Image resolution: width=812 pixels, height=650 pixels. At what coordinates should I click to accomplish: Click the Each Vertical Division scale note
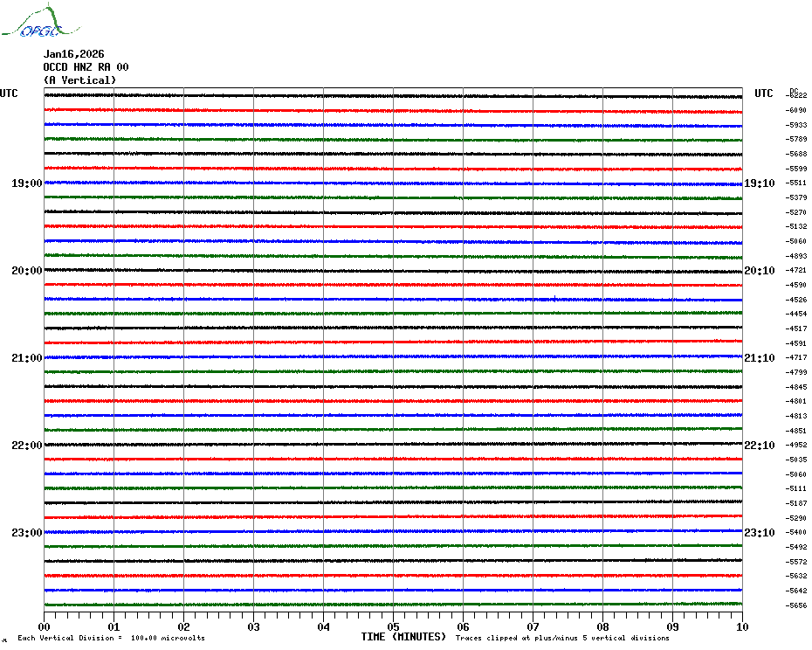point(111,639)
